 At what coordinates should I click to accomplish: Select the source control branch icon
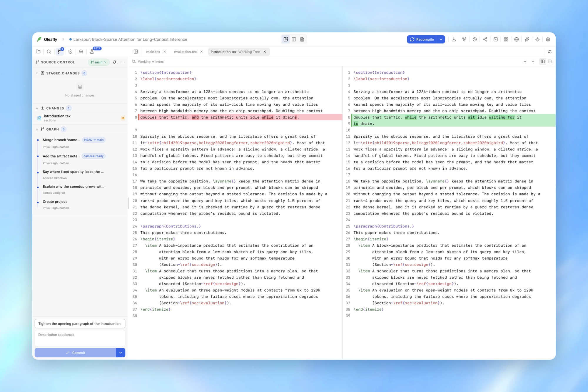[x=60, y=52]
